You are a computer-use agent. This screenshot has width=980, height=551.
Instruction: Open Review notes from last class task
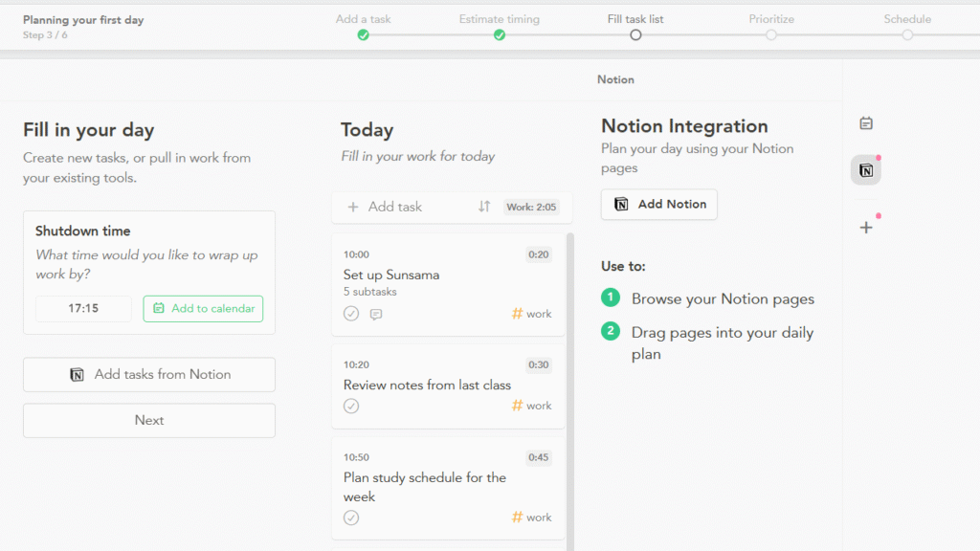427,385
